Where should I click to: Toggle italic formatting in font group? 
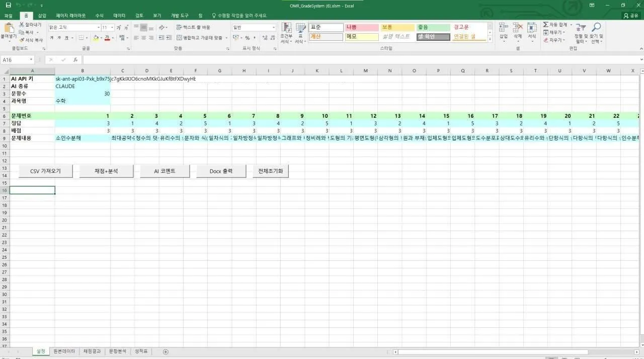pos(59,38)
